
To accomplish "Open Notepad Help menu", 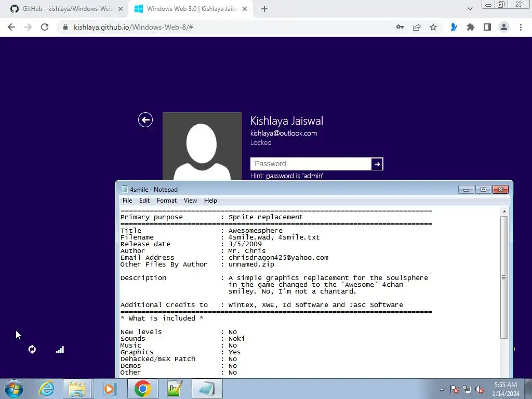I will 210,201.
